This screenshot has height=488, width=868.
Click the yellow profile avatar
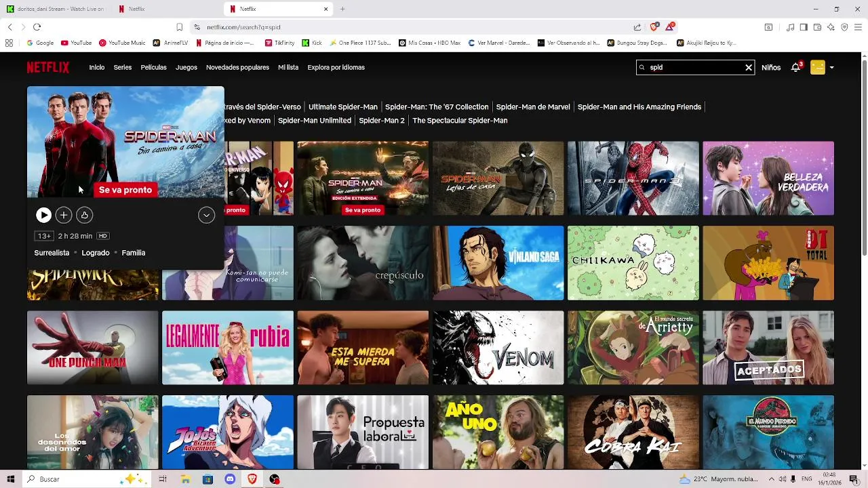tap(818, 67)
